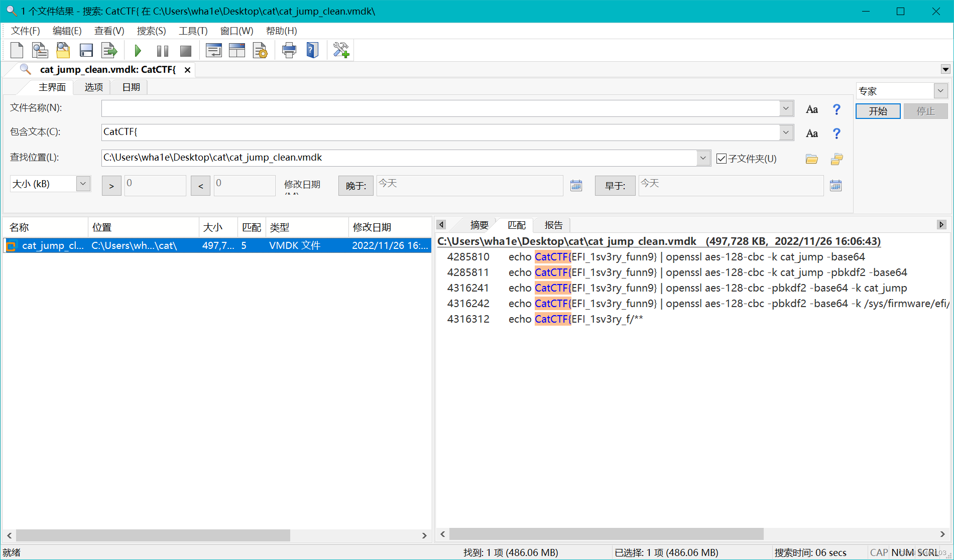Click the new search document icon
The width and height of the screenshot is (954, 560).
pos(17,50)
